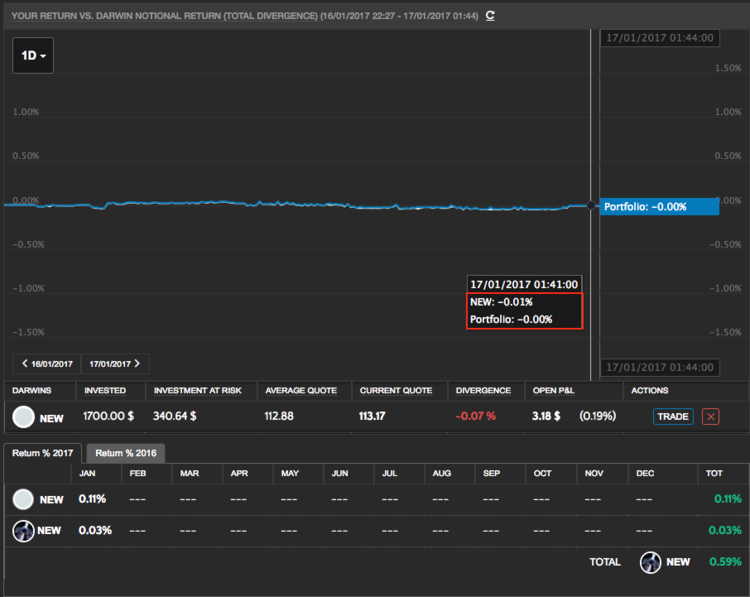Viewport: 750px width, 597px height.
Task: Click the -0.07 % divergence value
Action: pyautogui.click(x=476, y=416)
